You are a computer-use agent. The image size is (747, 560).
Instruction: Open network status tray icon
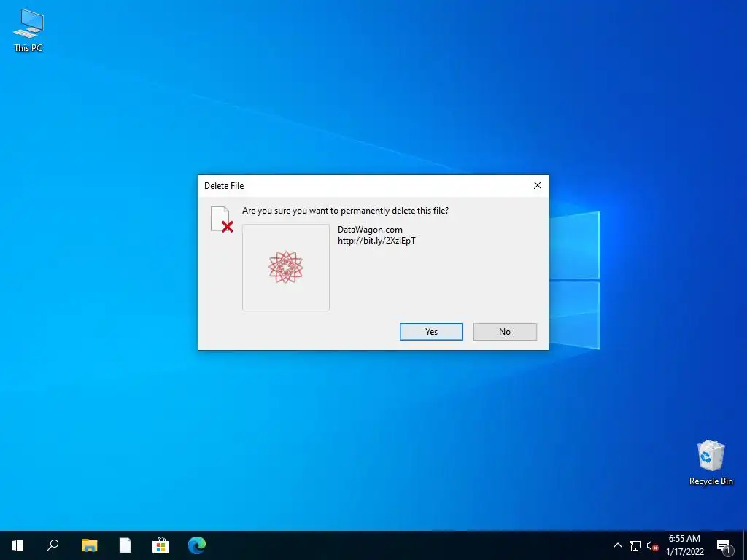click(635, 545)
